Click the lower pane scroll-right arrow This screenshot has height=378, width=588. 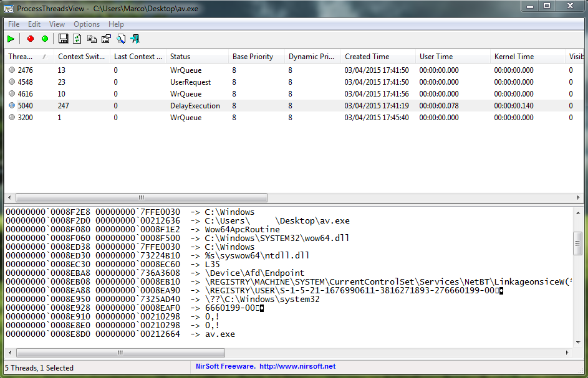click(567, 352)
